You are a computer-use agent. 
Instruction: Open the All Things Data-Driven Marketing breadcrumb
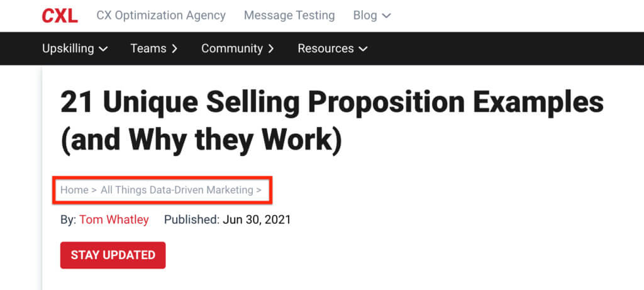click(x=176, y=190)
